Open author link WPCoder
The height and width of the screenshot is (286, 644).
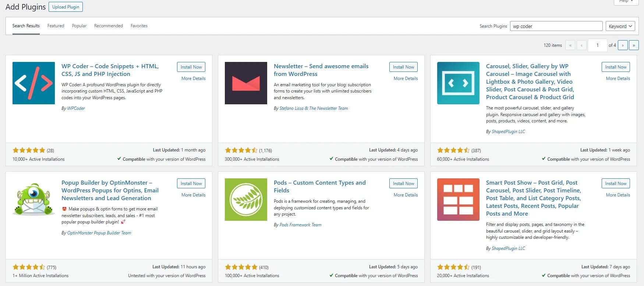coord(76,108)
